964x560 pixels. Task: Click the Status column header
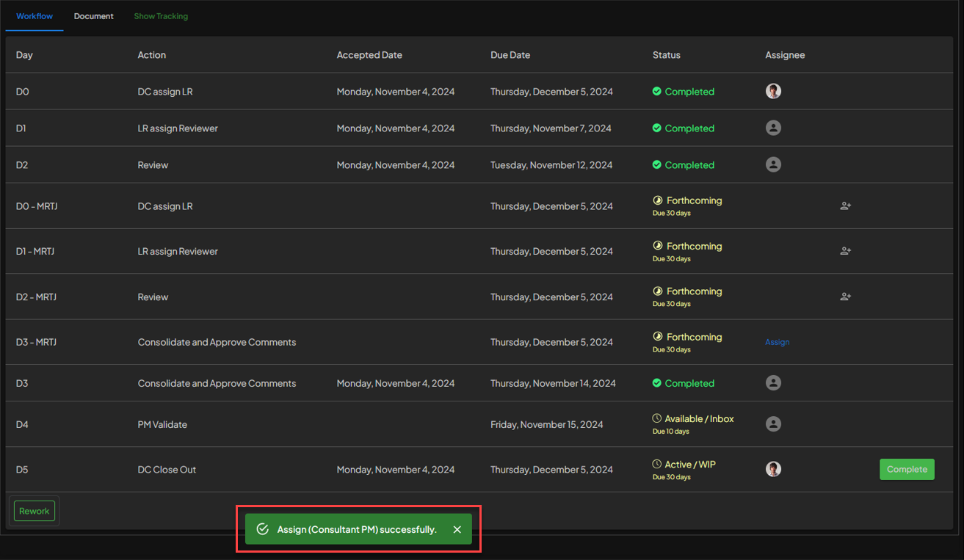click(666, 55)
